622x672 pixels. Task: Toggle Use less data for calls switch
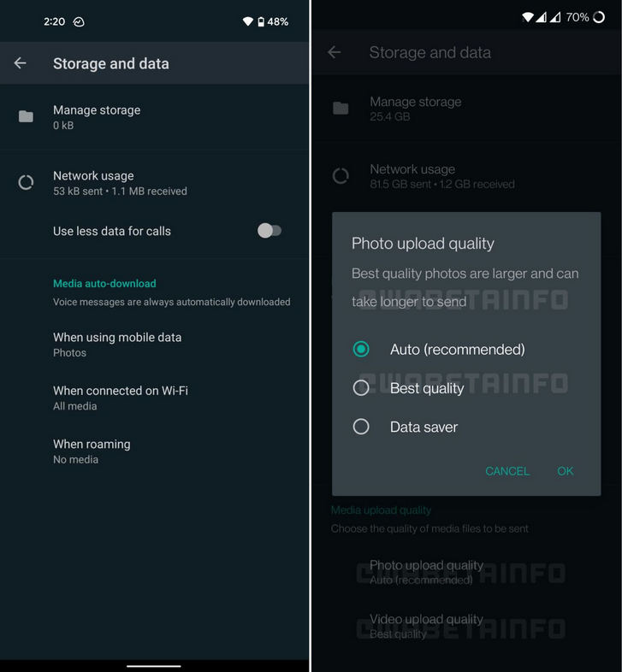coord(270,231)
